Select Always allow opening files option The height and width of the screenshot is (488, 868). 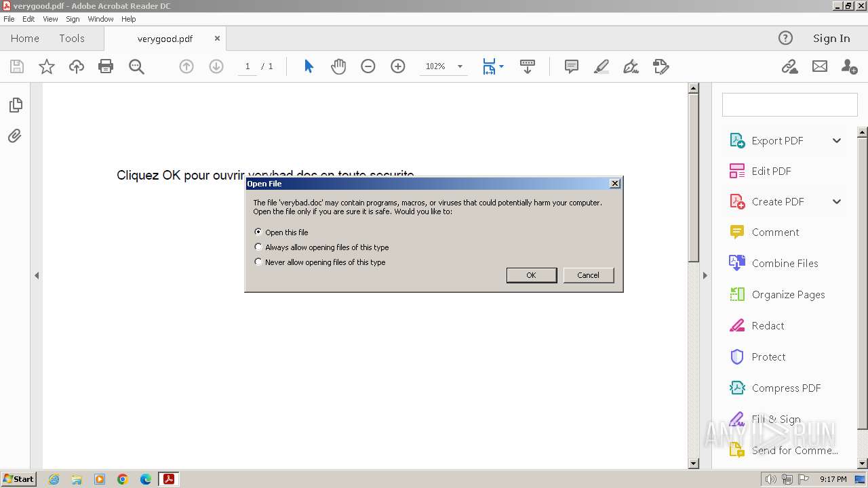click(258, 247)
